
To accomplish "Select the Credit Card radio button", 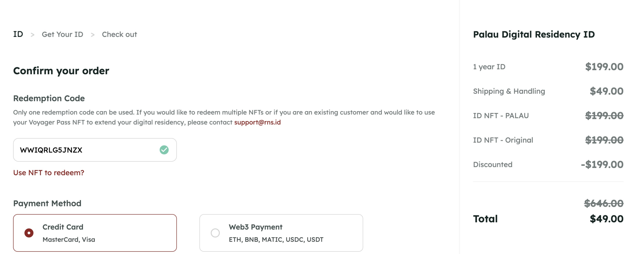I will point(29,233).
